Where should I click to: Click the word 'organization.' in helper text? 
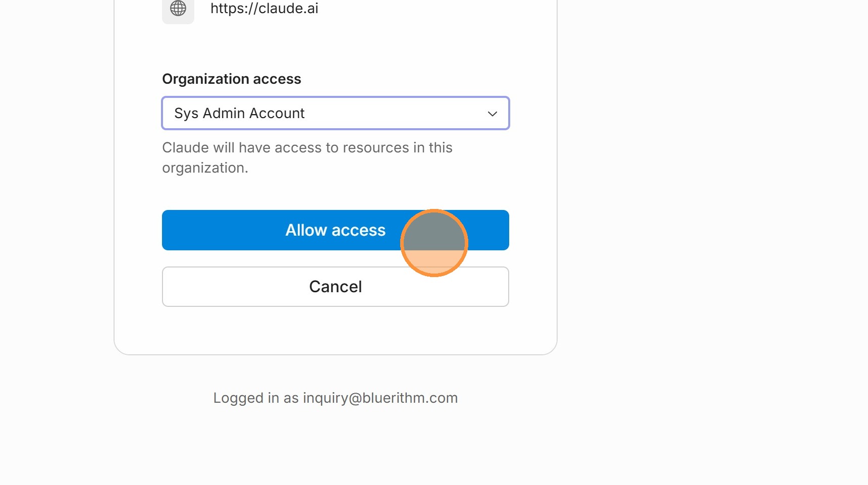coord(205,168)
